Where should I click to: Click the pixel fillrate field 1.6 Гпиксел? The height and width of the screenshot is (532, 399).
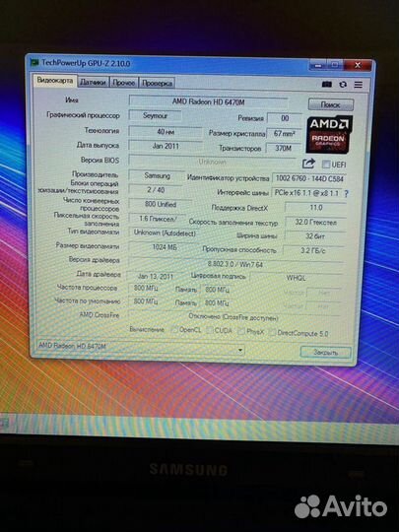click(x=158, y=219)
